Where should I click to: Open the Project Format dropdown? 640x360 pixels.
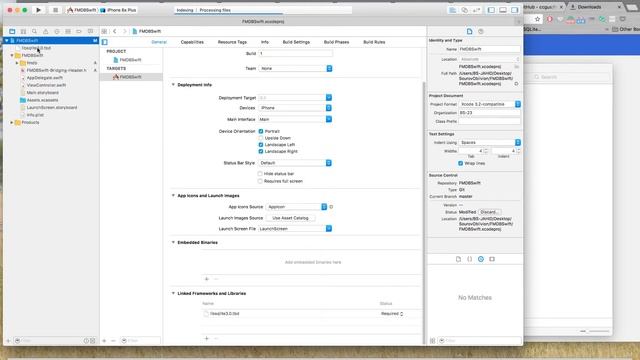[490, 104]
